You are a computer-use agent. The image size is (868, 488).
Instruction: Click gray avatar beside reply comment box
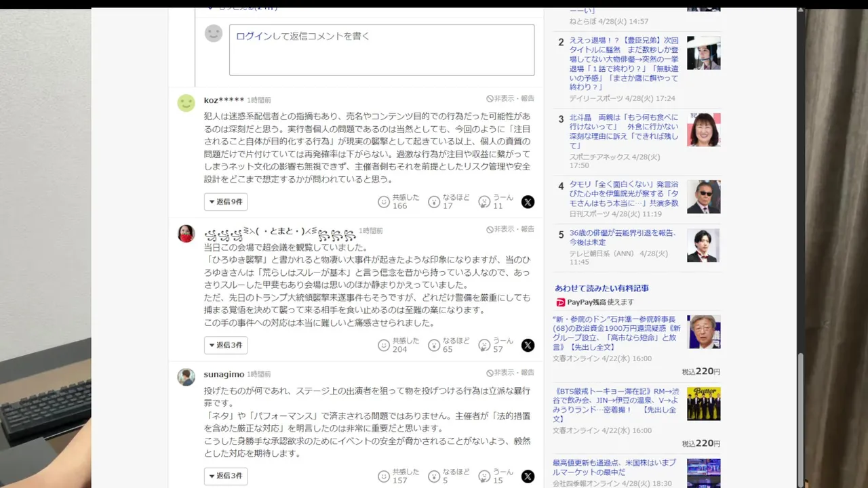tap(214, 33)
